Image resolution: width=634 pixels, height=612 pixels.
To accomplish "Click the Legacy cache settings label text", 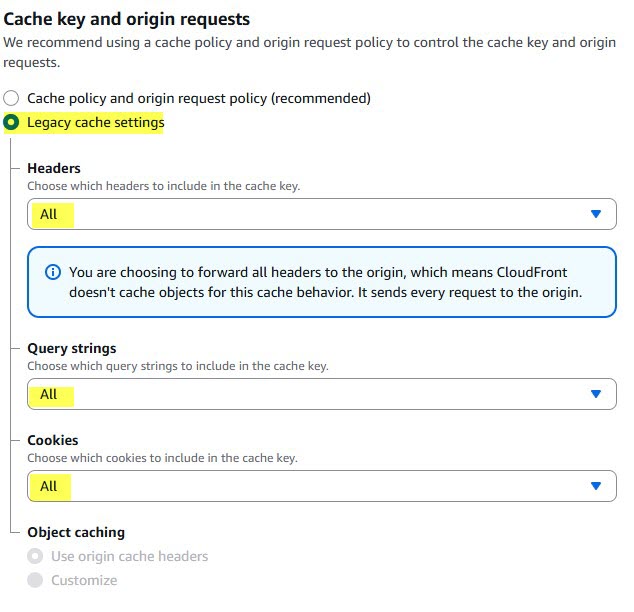I will 96,123.
